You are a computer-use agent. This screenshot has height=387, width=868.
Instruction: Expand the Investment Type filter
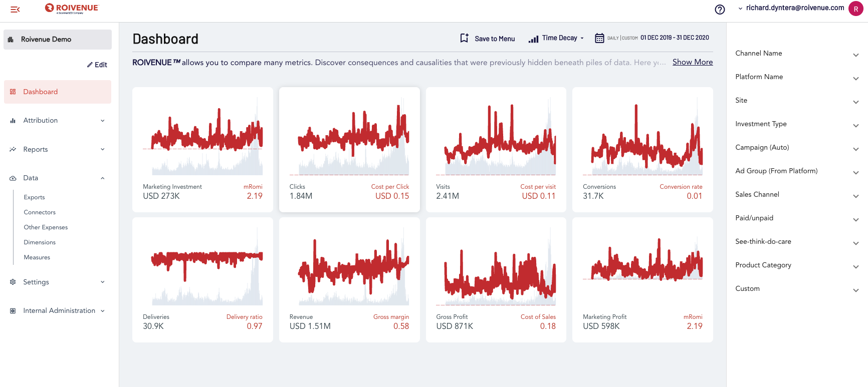[x=797, y=124]
